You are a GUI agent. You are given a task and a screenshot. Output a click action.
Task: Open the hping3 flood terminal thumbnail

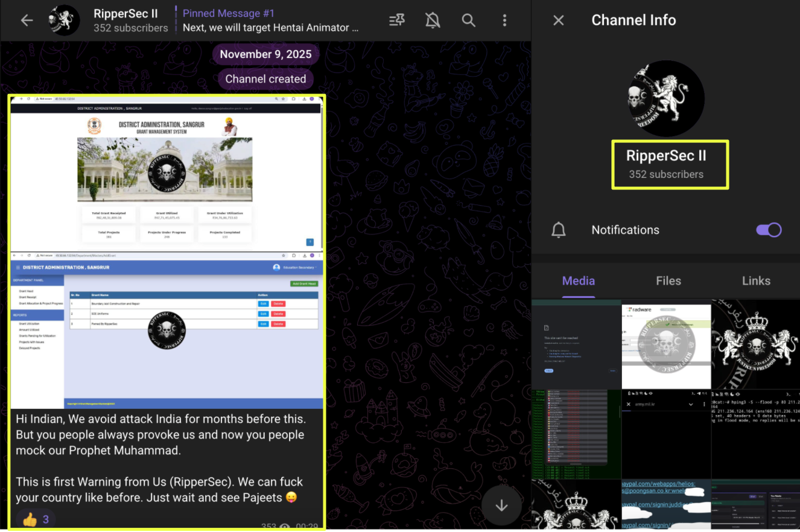click(x=755, y=434)
